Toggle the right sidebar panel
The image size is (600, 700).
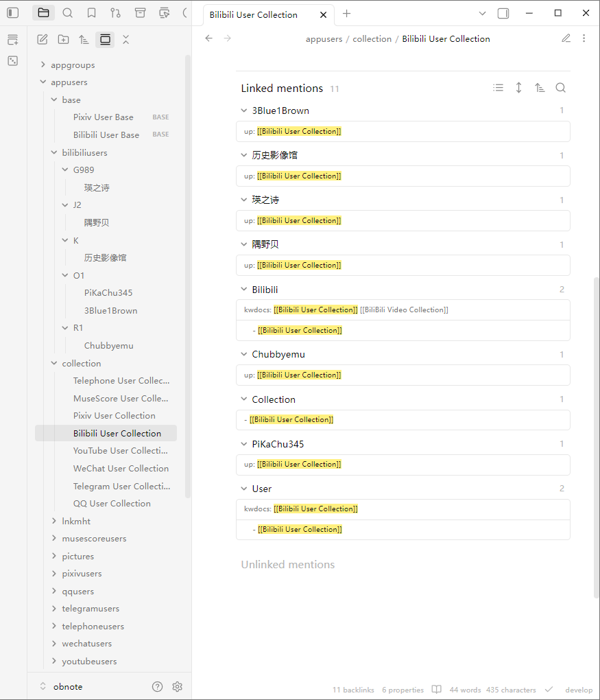[503, 13]
